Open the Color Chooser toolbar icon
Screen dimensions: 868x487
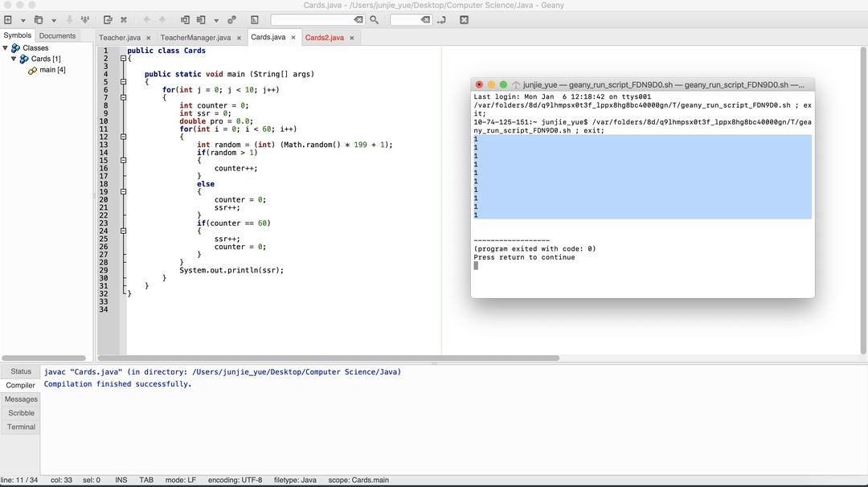[x=254, y=20]
